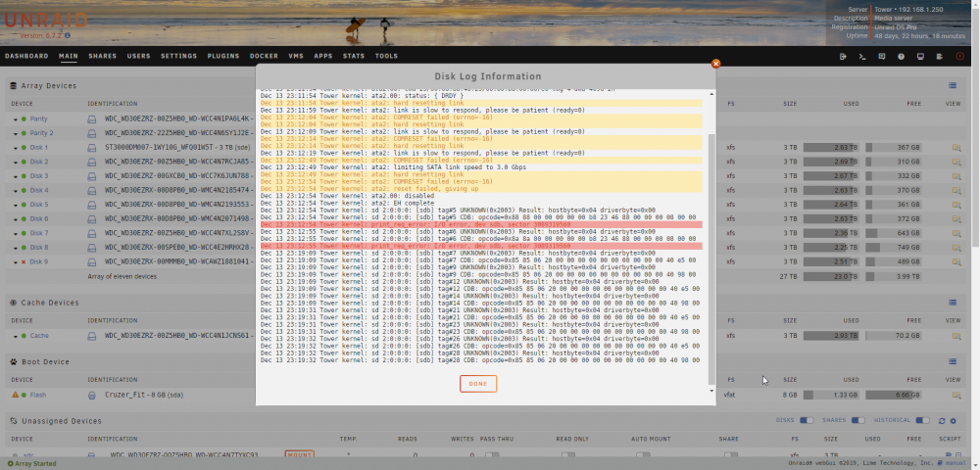Open the system log icon in header

point(940,56)
